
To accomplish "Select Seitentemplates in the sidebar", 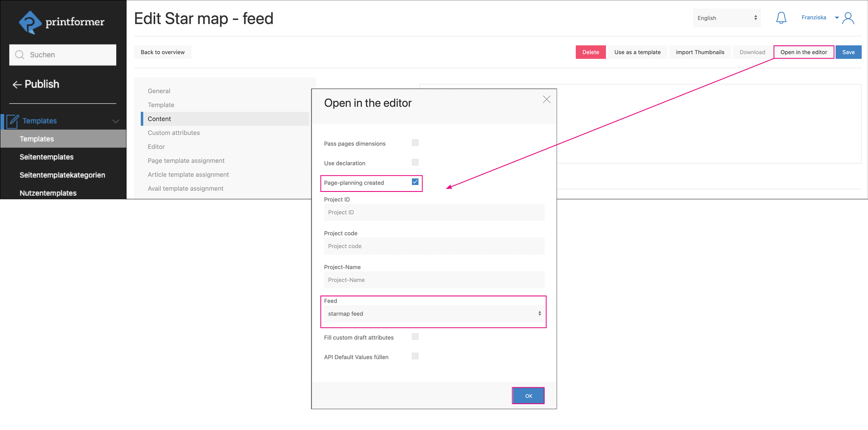I will pyautogui.click(x=47, y=157).
